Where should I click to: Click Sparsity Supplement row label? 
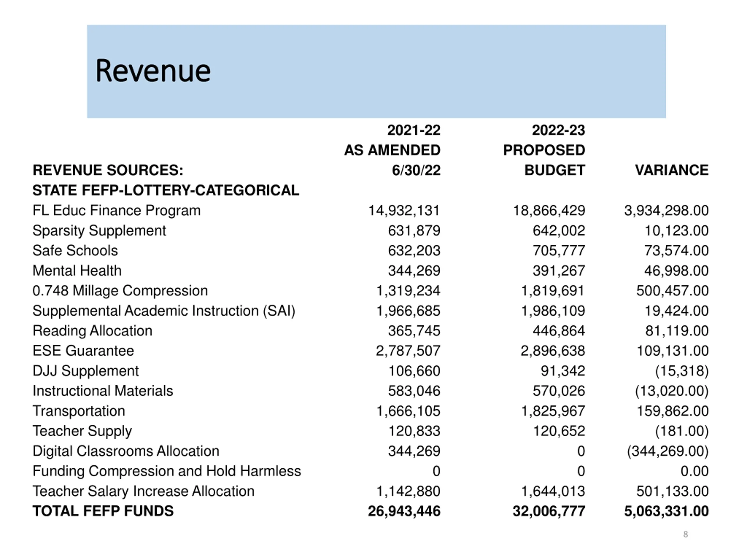pyautogui.click(x=99, y=231)
